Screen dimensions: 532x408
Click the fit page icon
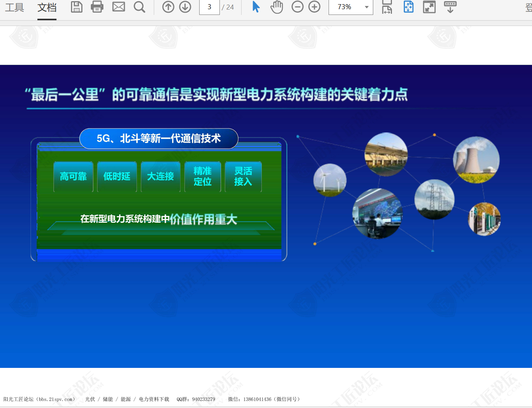[409, 7]
